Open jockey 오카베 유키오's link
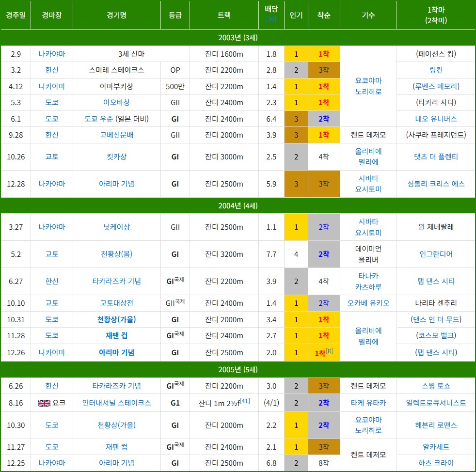The width and height of the screenshot is (476, 472). click(x=368, y=303)
